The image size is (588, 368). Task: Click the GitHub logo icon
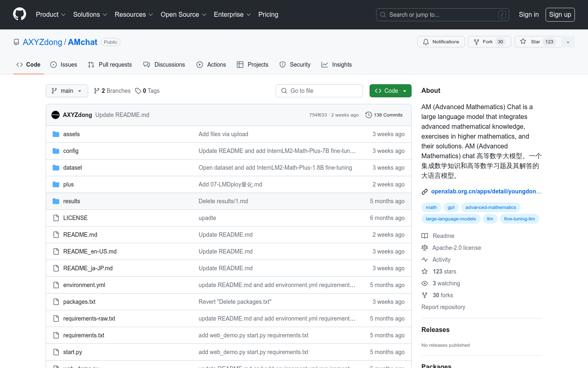[20, 14]
